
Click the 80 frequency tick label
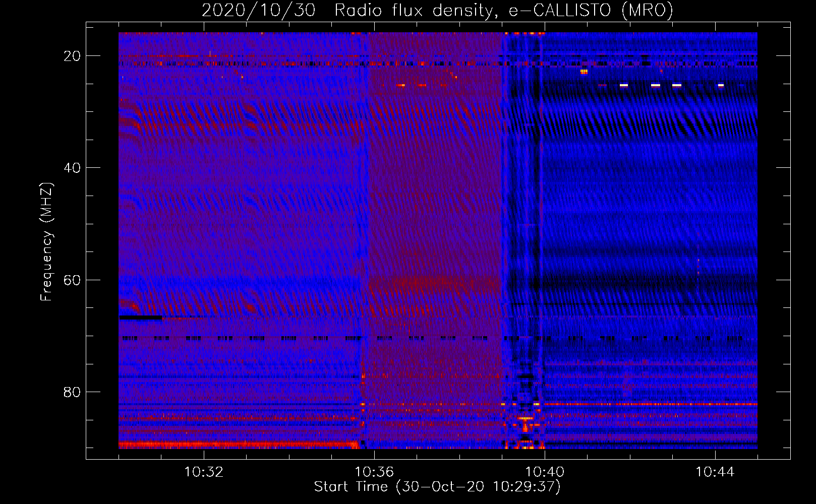click(72, 392)
